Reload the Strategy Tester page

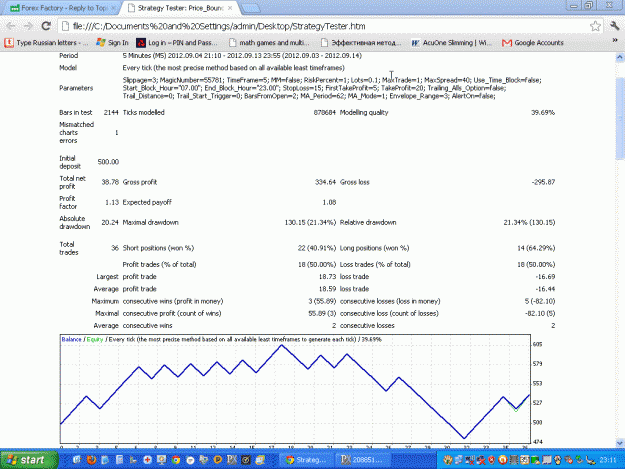pyautogui.click(x=46, y=26)
